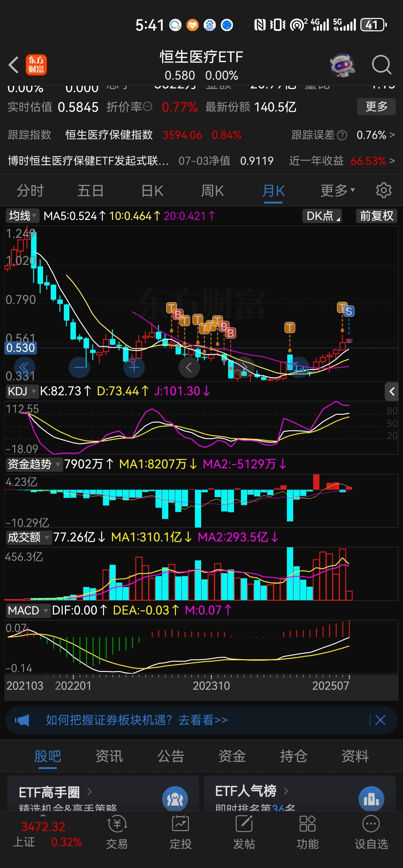Viewport: 403px width, 868px height.
Task: Open 均线 indicator dropdown
Action: (x=22, y=216)
